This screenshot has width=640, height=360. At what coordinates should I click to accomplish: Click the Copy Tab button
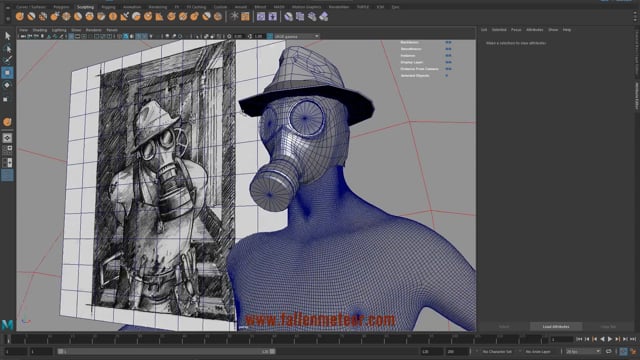click(608, 327)
